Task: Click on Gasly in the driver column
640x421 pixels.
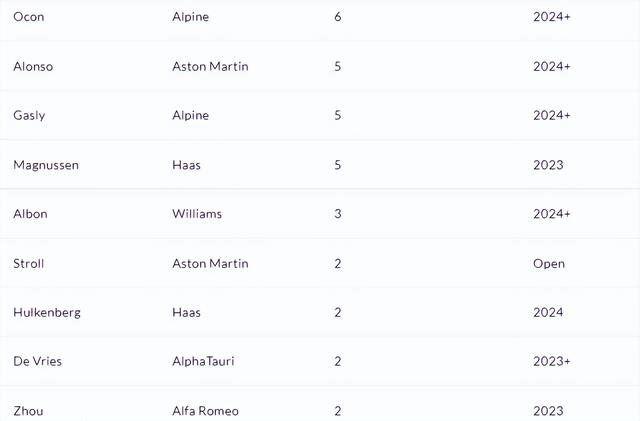Action: [29, 115]
